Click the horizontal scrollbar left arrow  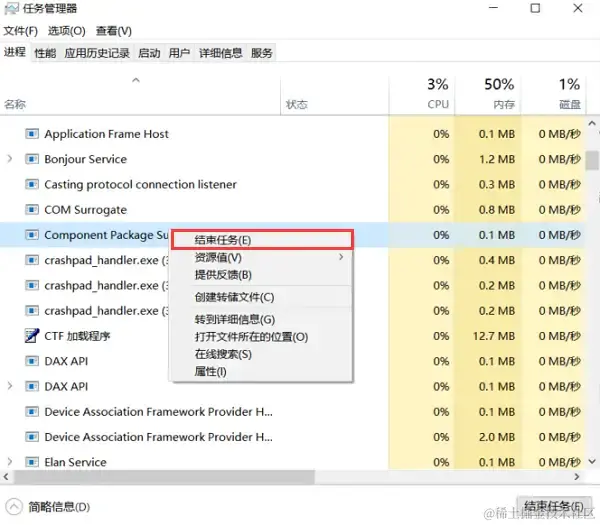pos(6,477)
